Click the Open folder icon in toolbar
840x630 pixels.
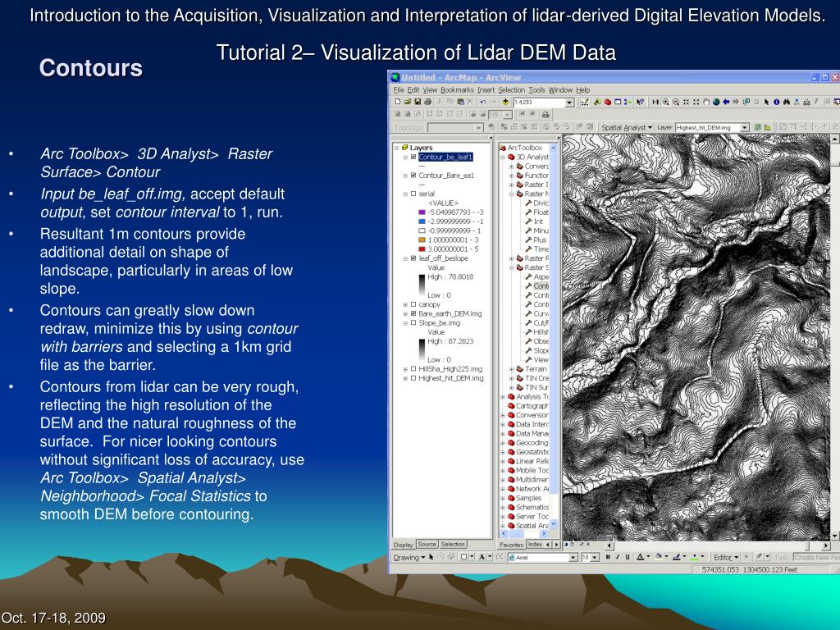pyautogui.click(x=407, y=102)
